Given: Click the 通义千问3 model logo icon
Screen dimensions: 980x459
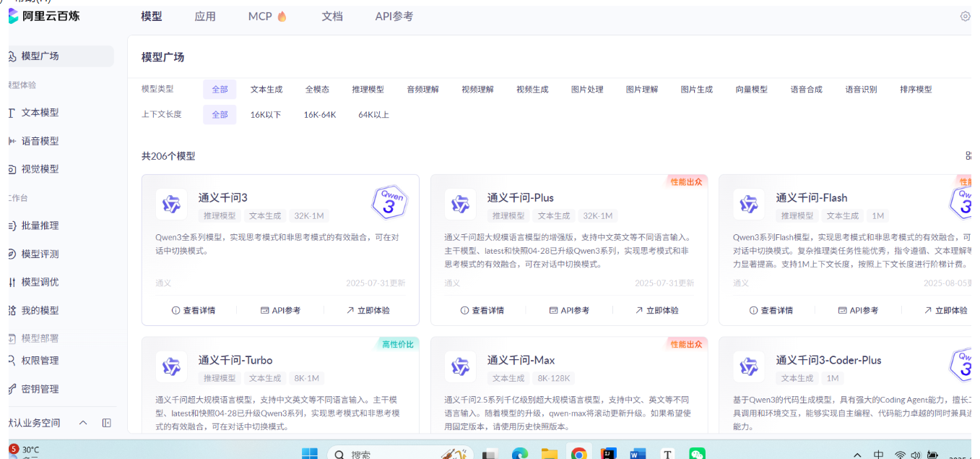Looking at the screenshot, I should coord(171,205).
